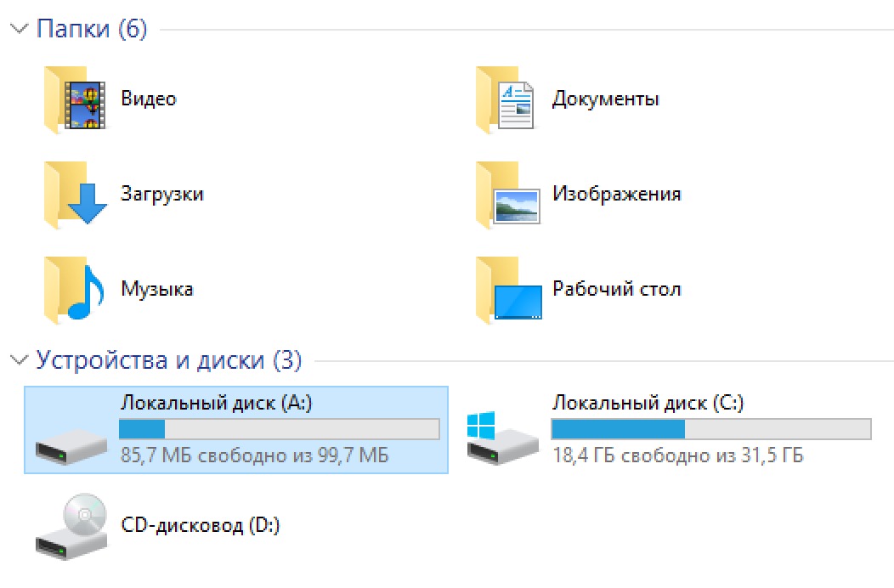Open the Документы folder icon

click(506, 99)
